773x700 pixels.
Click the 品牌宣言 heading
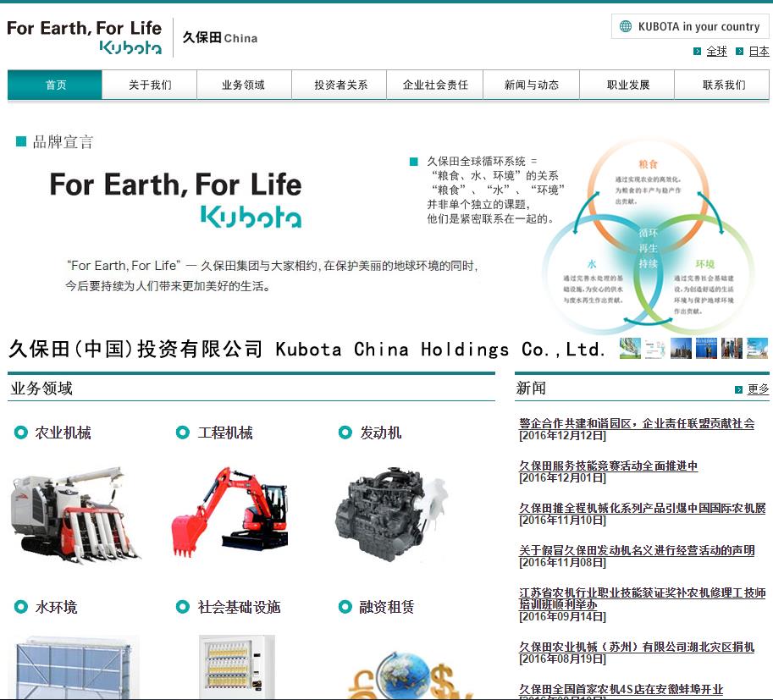tap(63, 142)
